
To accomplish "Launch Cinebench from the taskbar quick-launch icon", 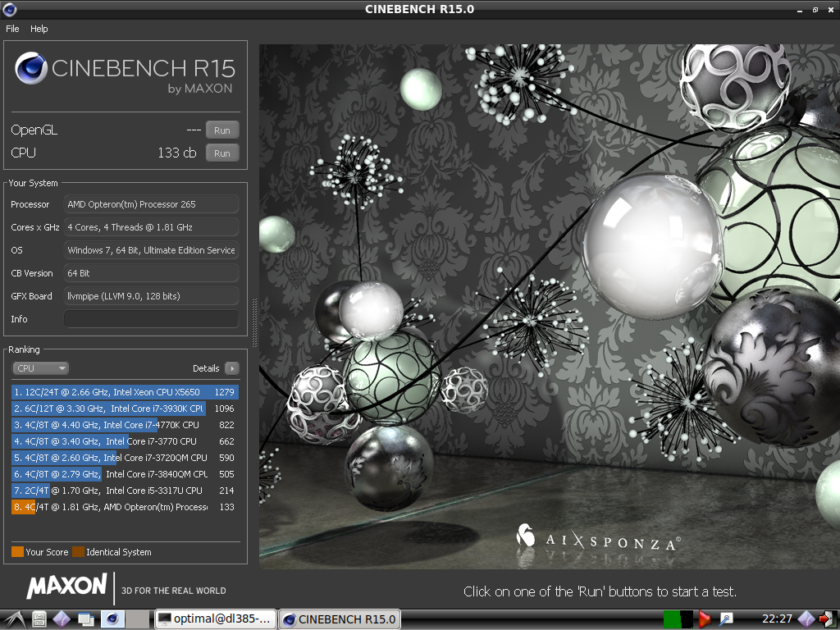I will click(x=113, y=619).
